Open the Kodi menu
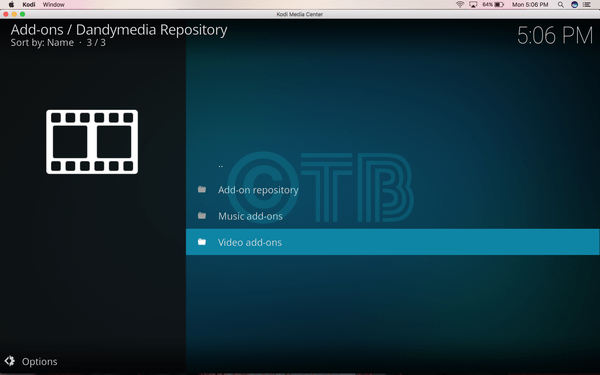Image resolution: width=600 pixels, height=375 pixels. click(29, 5)
